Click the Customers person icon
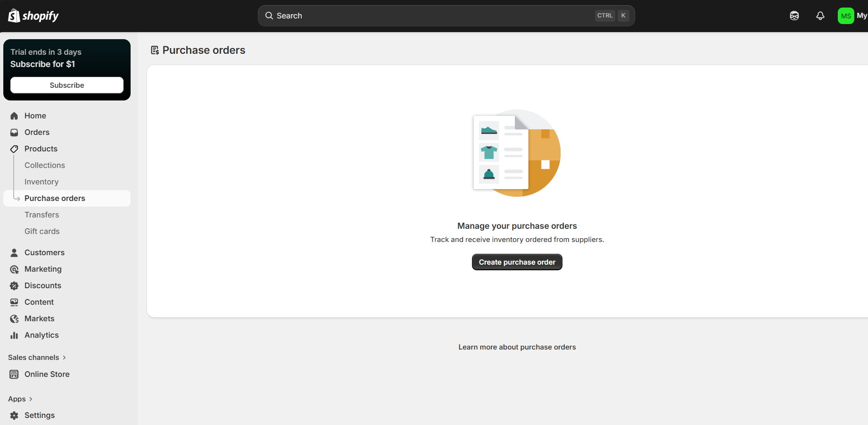This screenshot has height=425, width=868. (x=14, y=253)
